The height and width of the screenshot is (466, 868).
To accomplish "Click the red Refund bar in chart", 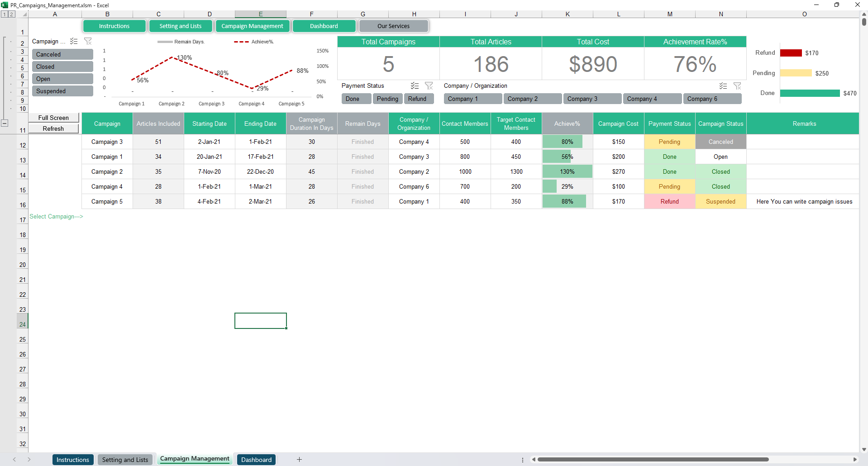I will coord(791,53).
